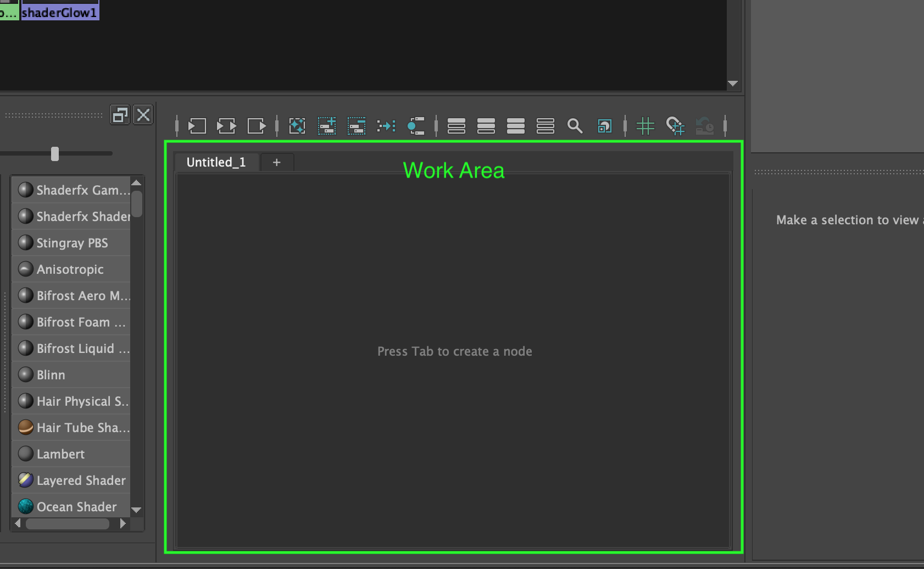
Task: Toggle snap to grid in the toolbar
Action: 675,125
